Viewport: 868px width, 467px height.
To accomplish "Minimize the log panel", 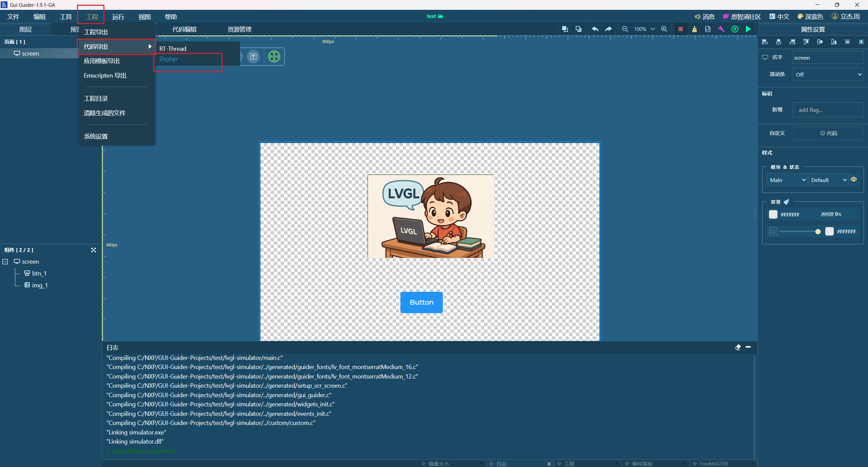I will point(748,347).
